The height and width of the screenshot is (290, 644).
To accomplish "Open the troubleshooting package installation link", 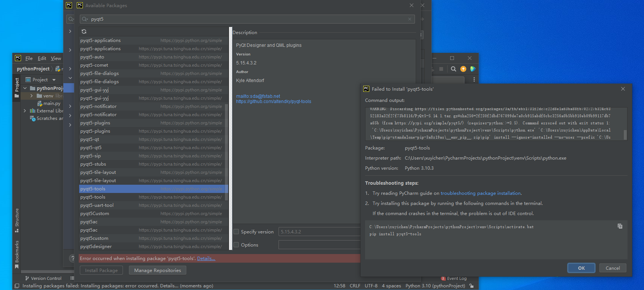I will click(481, 193).
